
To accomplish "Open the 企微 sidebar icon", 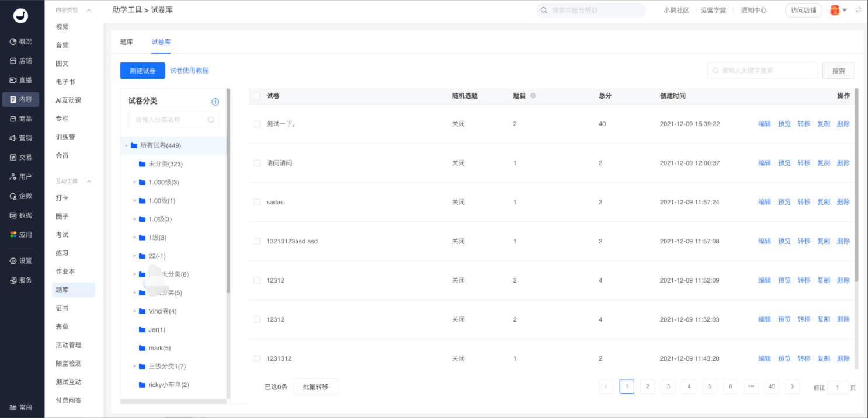I will (x=13, y=196).
